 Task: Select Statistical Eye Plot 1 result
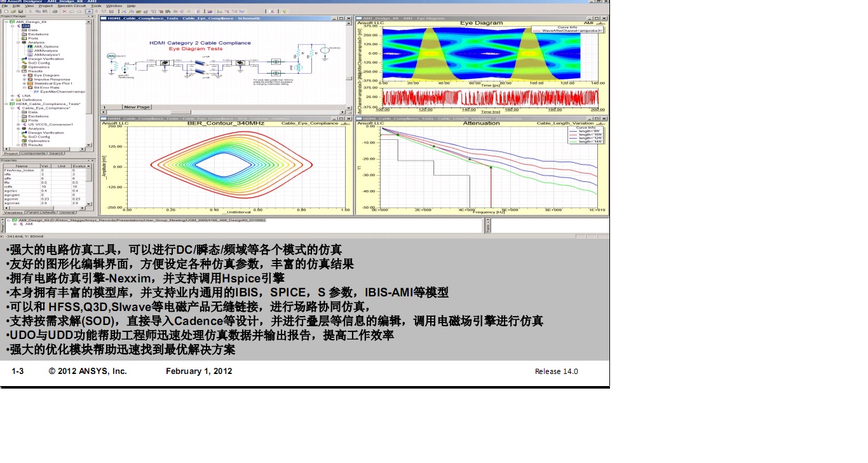(x=53, y=83)
